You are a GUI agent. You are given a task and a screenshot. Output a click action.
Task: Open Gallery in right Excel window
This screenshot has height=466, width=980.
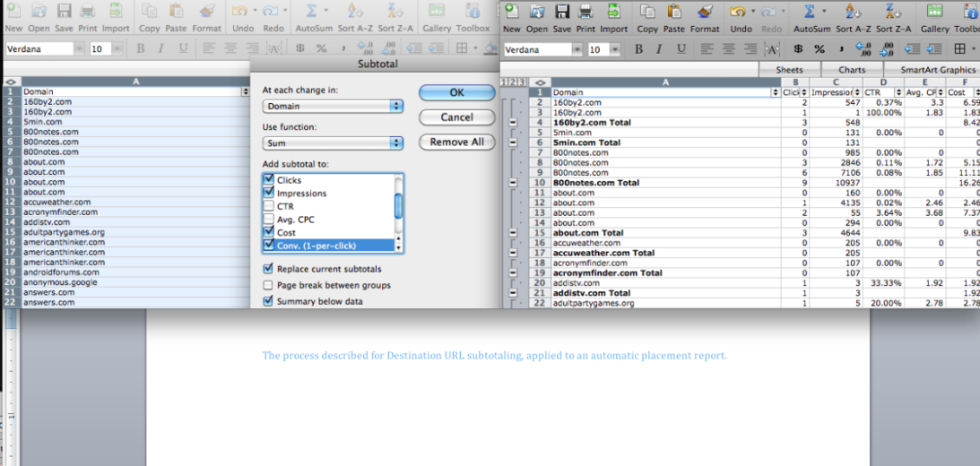pyautogui.click(x=934, y=12)
